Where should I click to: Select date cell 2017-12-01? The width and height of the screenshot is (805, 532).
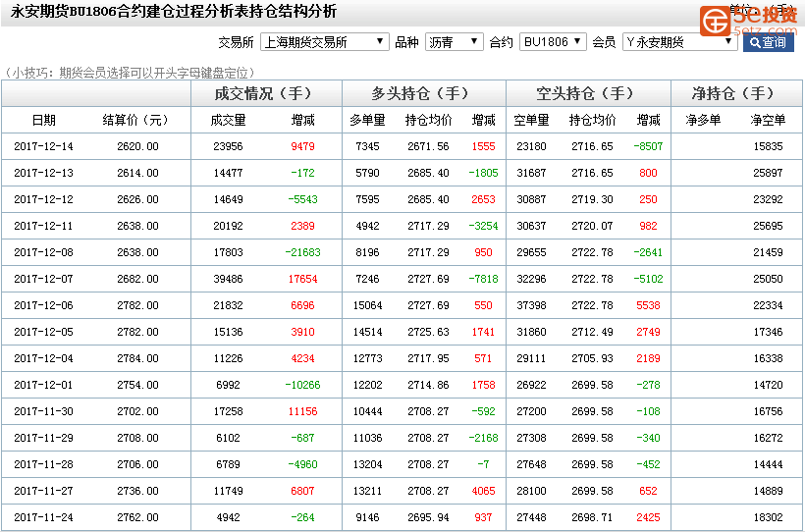43,385
